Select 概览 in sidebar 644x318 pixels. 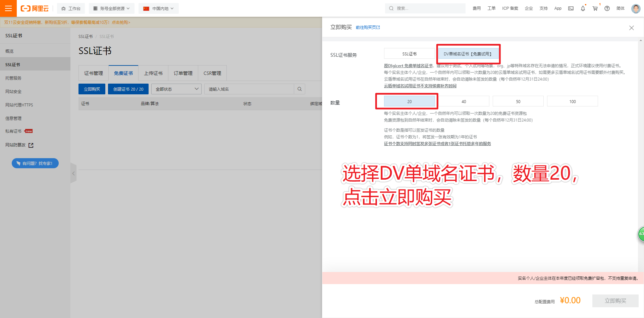click(x=35, y=51)
